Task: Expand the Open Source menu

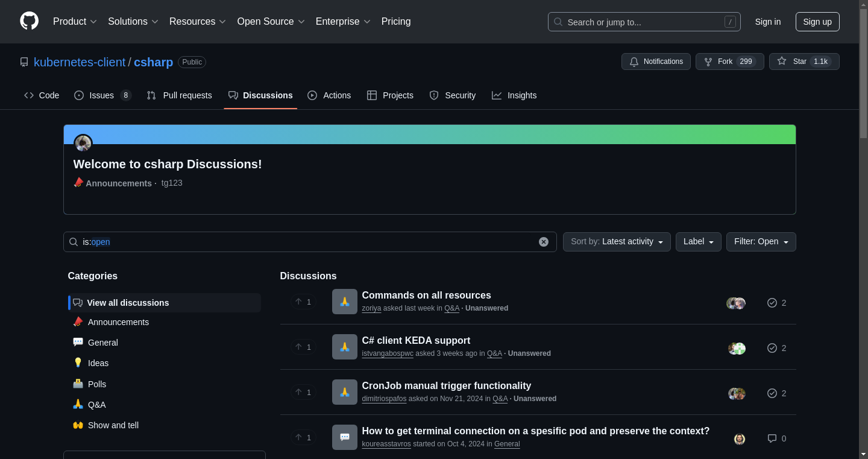Action: (271, 22)
